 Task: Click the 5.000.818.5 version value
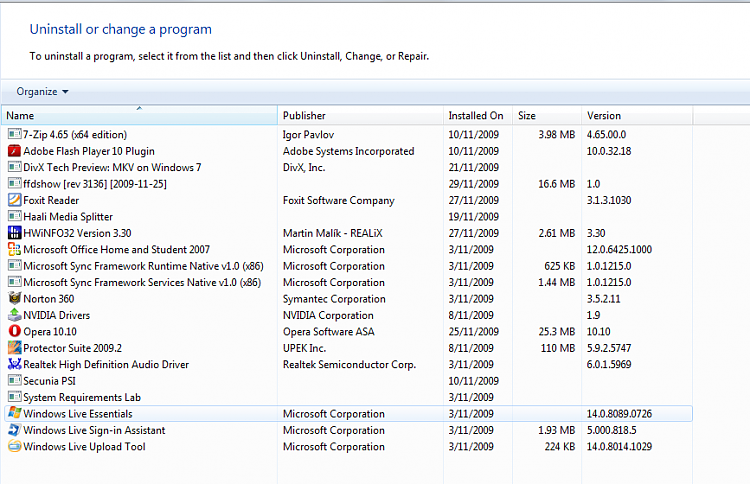point(612,430)
